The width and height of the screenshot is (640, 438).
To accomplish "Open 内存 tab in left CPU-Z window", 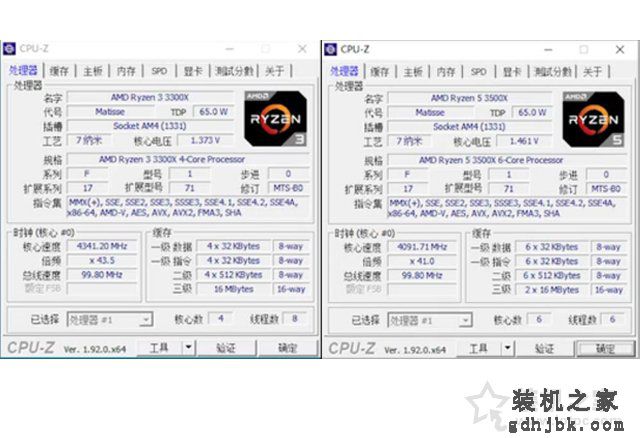I will click(x=126, y=71).
